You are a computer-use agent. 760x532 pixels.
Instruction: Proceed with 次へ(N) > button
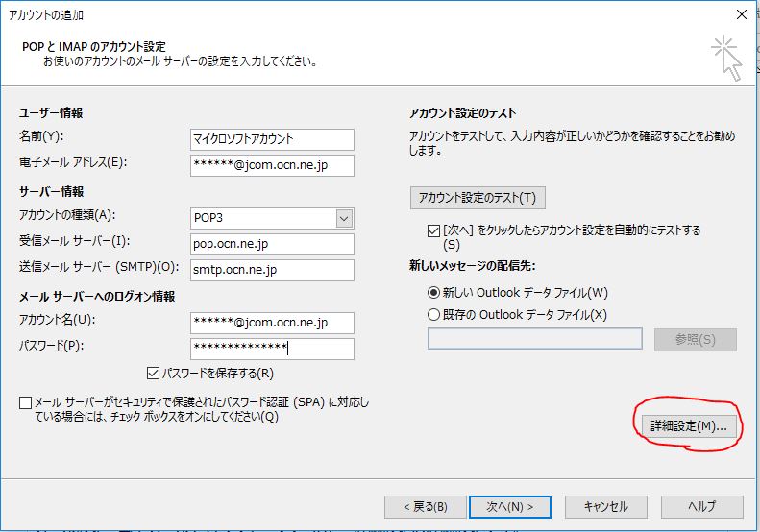tap(510, 507)
